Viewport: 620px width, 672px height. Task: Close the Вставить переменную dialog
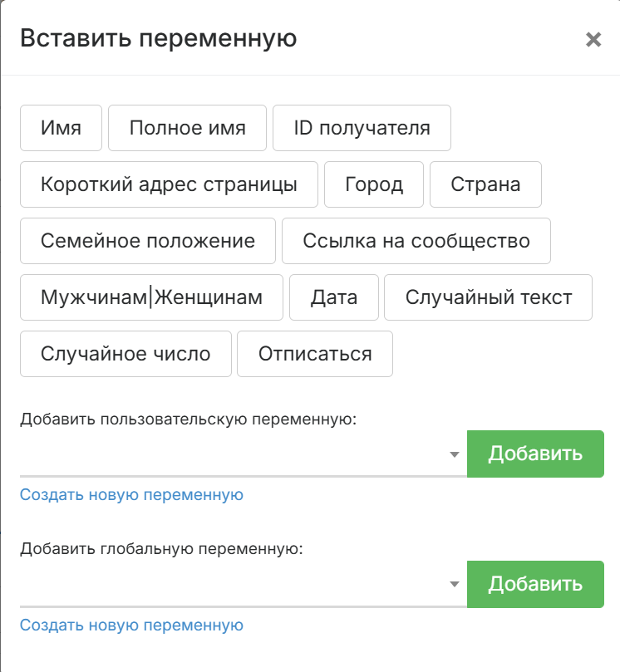point(593,40)
